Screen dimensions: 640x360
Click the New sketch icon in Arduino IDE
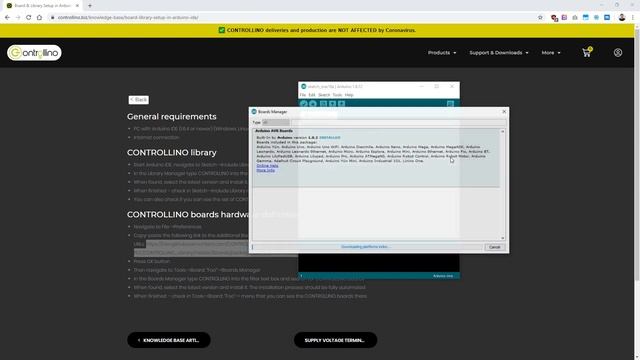(323, 104)
